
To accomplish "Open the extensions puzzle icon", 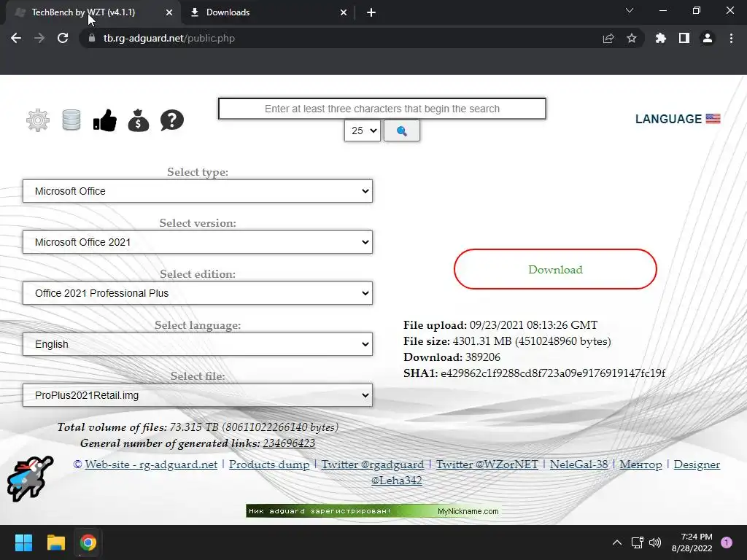I will 661,38.
